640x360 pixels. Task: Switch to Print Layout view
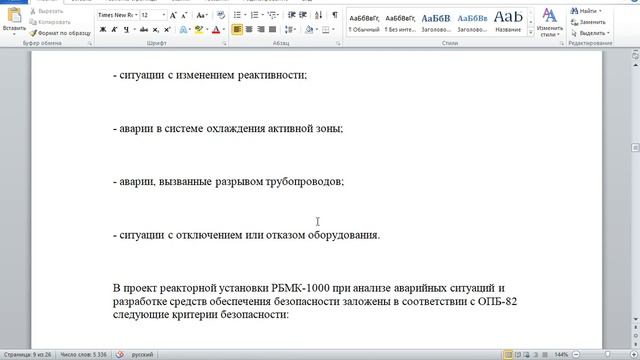pos(508,355)
